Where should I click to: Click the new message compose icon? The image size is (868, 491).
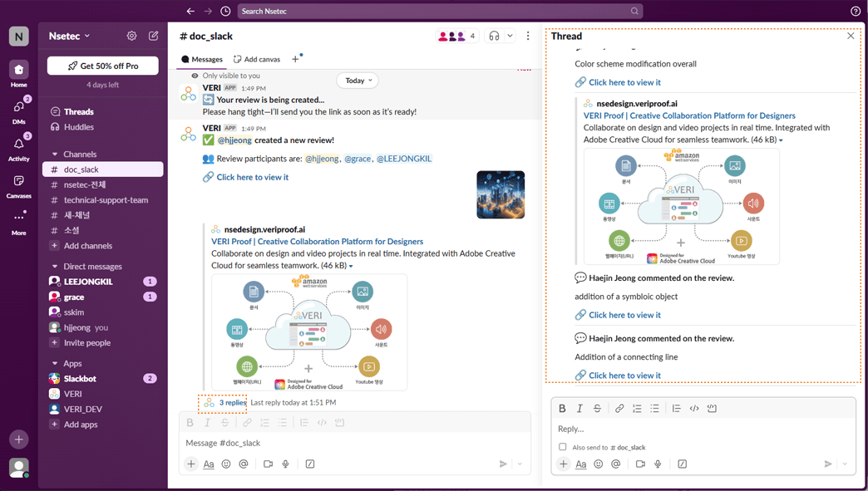pos(154,37)
